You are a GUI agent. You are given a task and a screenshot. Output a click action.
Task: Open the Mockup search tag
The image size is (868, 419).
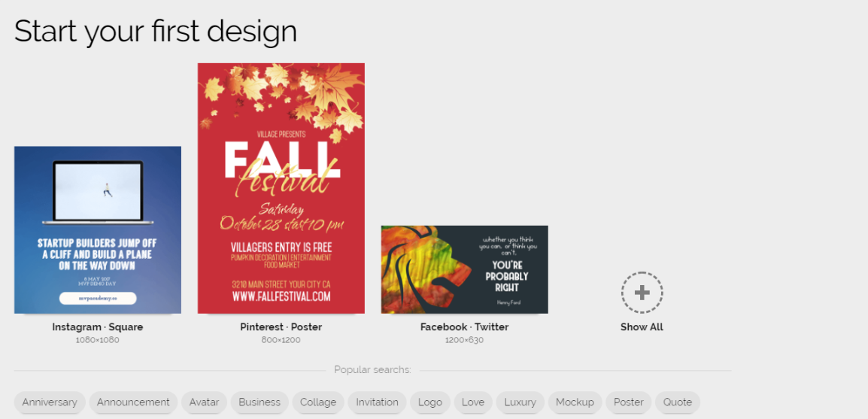click(x=575, y=402)
